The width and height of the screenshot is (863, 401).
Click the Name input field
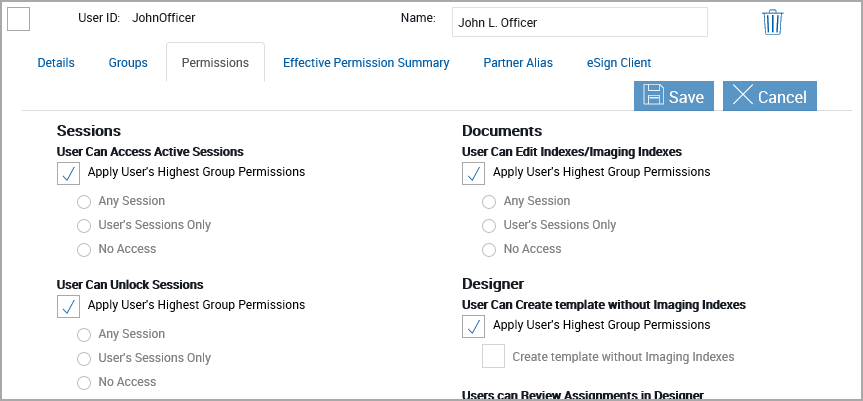pos(579,22)
